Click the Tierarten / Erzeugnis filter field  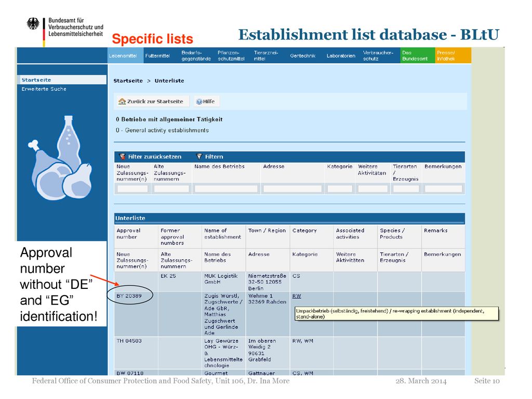click(406, 189)
